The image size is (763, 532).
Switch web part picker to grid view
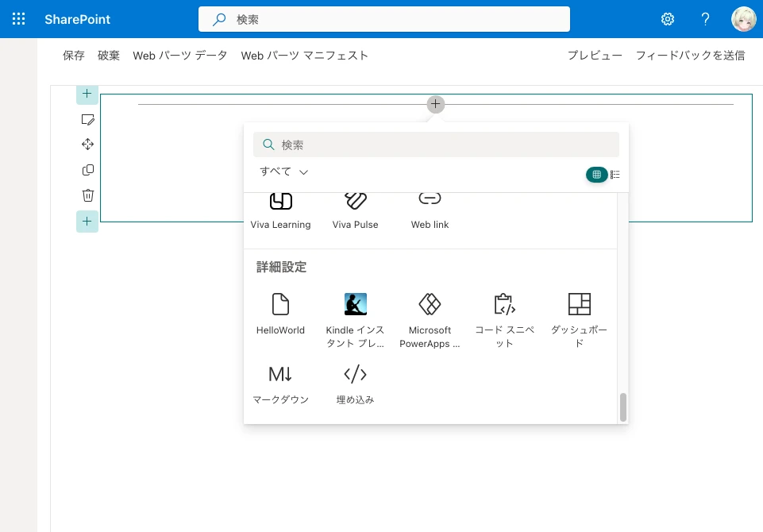pos(597,175)
